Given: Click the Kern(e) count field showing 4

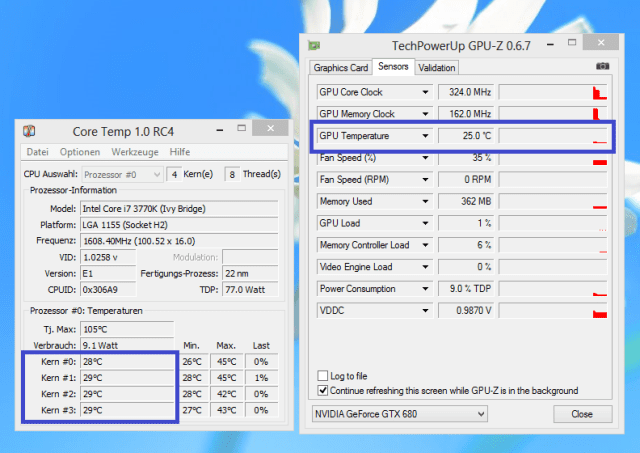Looking at the screenshot, I should [174, 175].
